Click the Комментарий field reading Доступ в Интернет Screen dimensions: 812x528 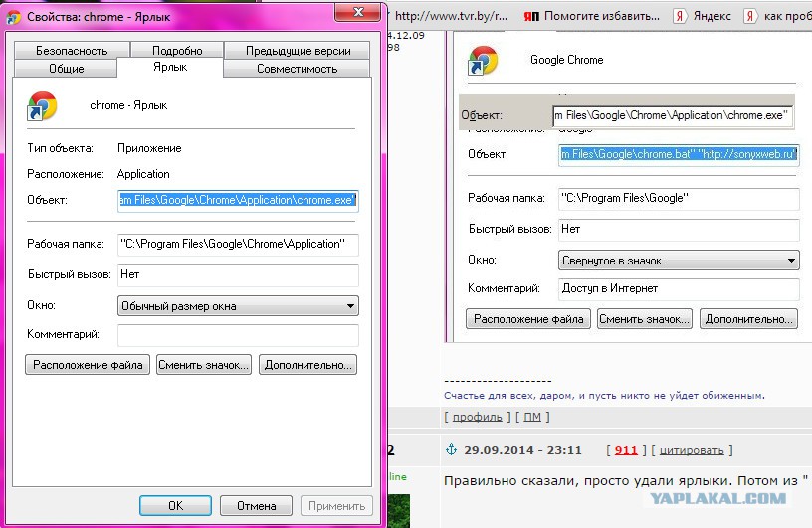679,288
